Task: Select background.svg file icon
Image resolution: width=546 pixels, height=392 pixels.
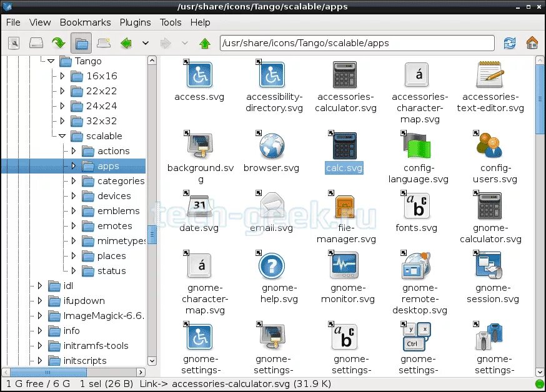Action: tap(201, 145)
